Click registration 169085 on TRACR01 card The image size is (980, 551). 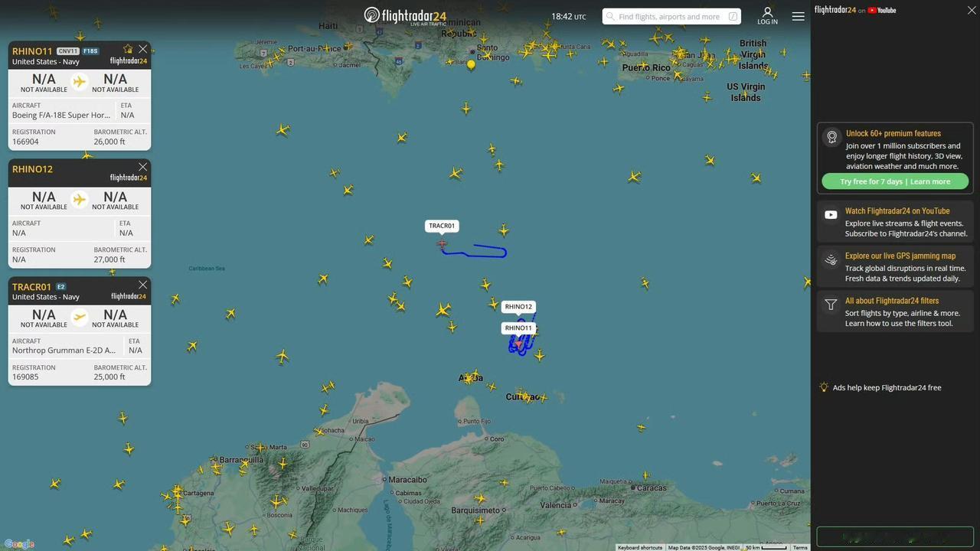click(25, 377)
